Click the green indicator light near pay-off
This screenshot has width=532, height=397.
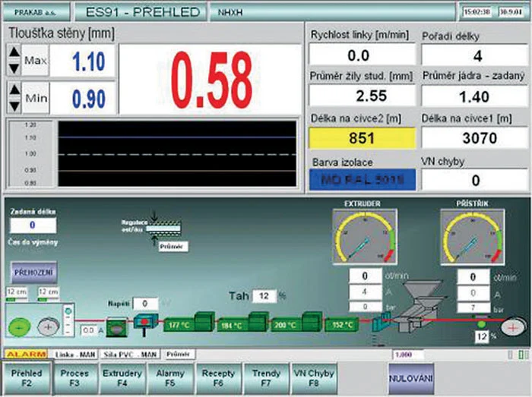click(481, 324)
